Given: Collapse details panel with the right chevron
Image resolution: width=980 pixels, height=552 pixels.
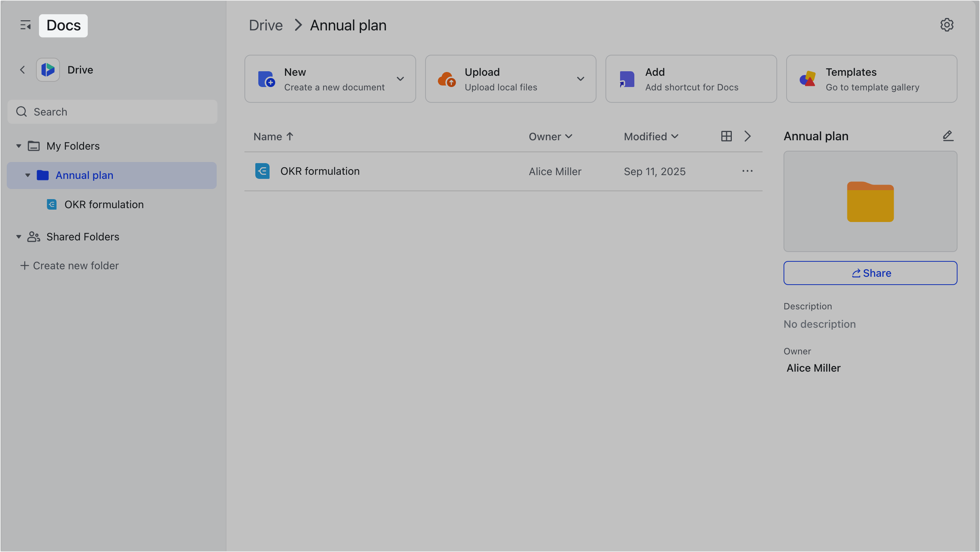Looking at the screenshot, I should pyautogui.click(x=748, y=136).
